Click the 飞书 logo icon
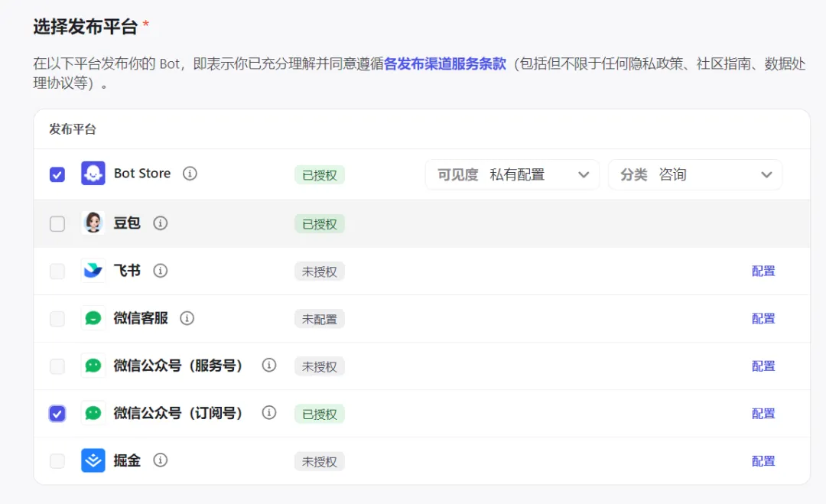The height and width of the screenshot is (504, 826). tap(93, 271)
